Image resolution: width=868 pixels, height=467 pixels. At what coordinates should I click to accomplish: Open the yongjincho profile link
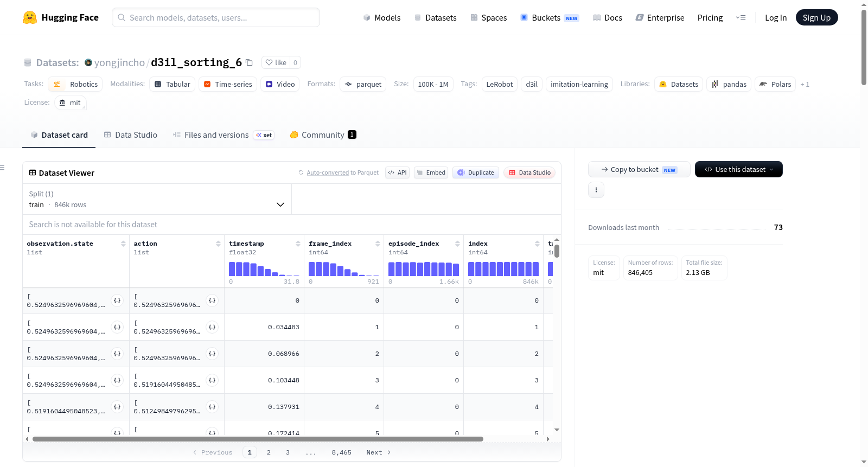click(119, 62)
